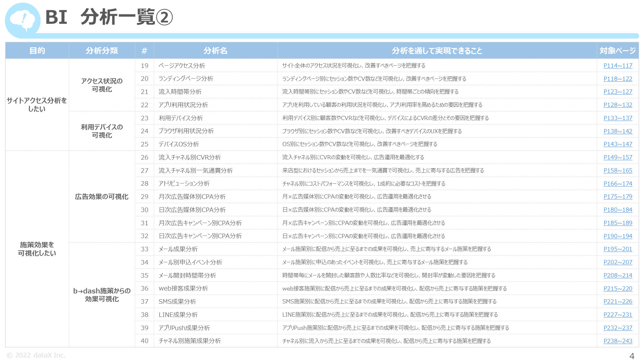Viewport: 644px width, 362px height.
Task: Click the 分析を通して実現できること header
Action: (437, 51)
